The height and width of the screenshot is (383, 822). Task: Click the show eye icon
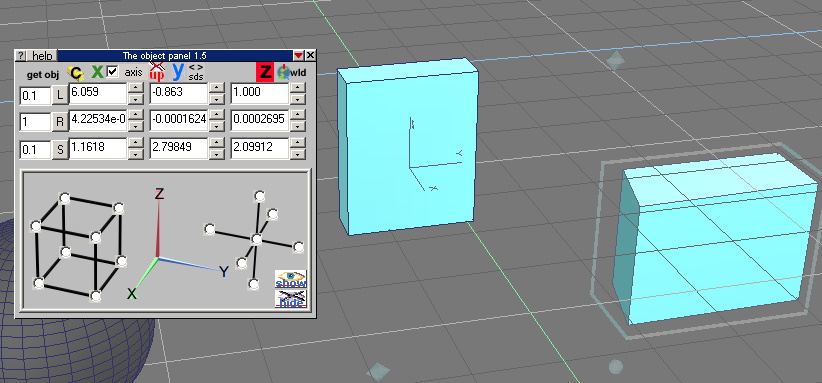tap(291, 279)
